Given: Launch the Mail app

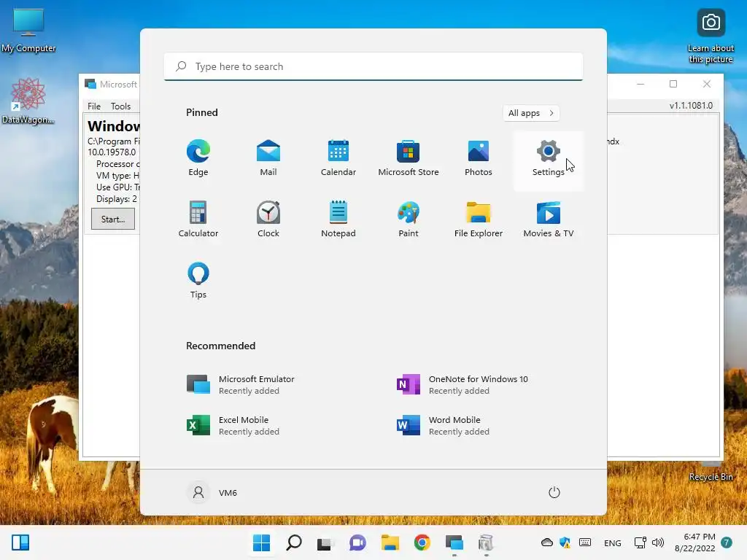Looking at the screenshot, I should [268, 158].
